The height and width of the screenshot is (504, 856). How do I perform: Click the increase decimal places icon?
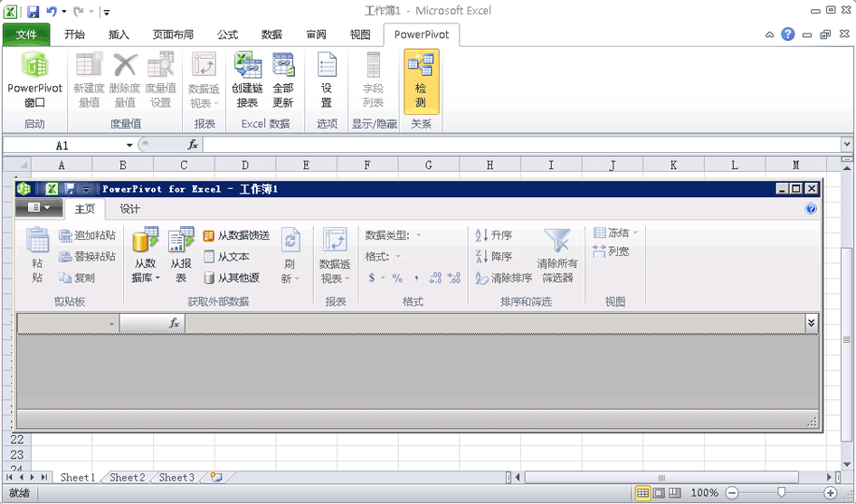click(435, 278)
